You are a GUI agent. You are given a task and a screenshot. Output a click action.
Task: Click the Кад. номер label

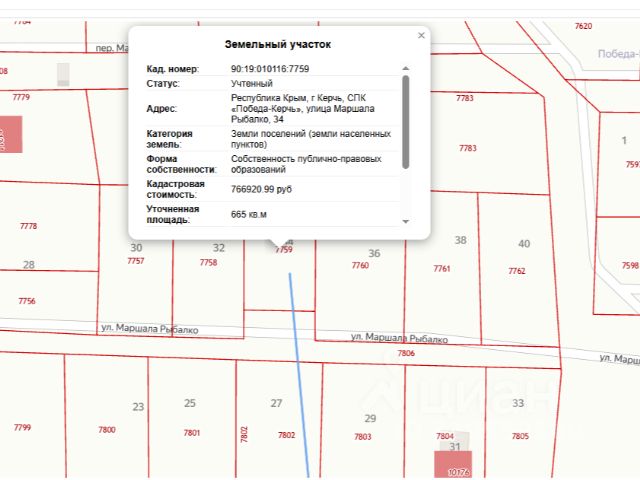173,69
